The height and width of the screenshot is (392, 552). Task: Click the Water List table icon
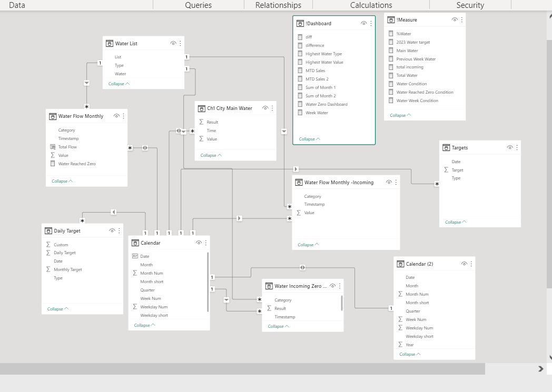[x=110, y=43]
